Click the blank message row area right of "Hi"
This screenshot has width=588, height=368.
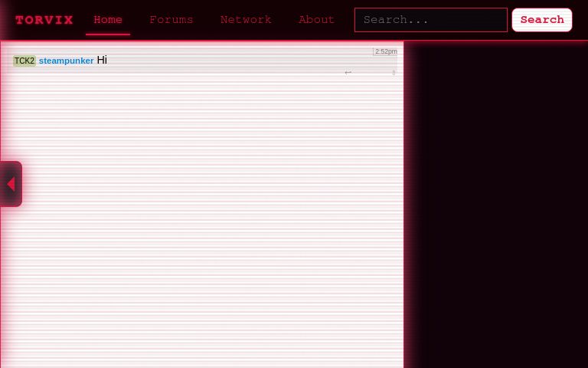click(x=230, y=61)
